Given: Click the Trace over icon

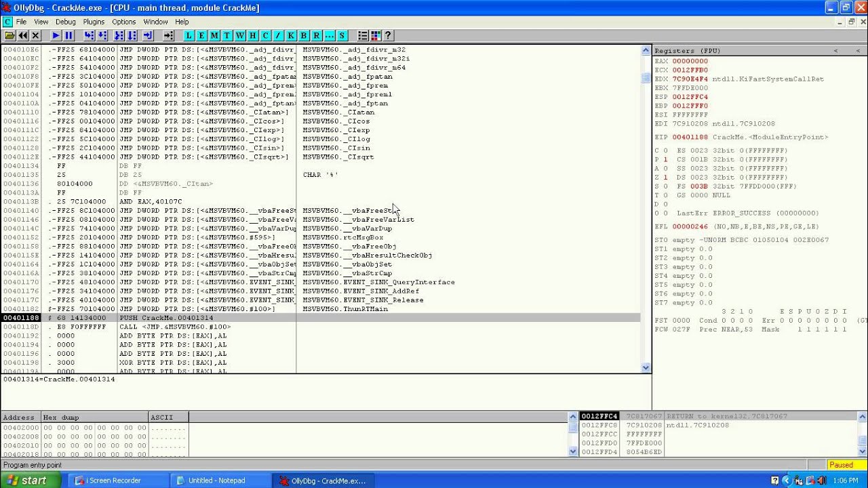Looking at the screenshot, I should (132, 35).
